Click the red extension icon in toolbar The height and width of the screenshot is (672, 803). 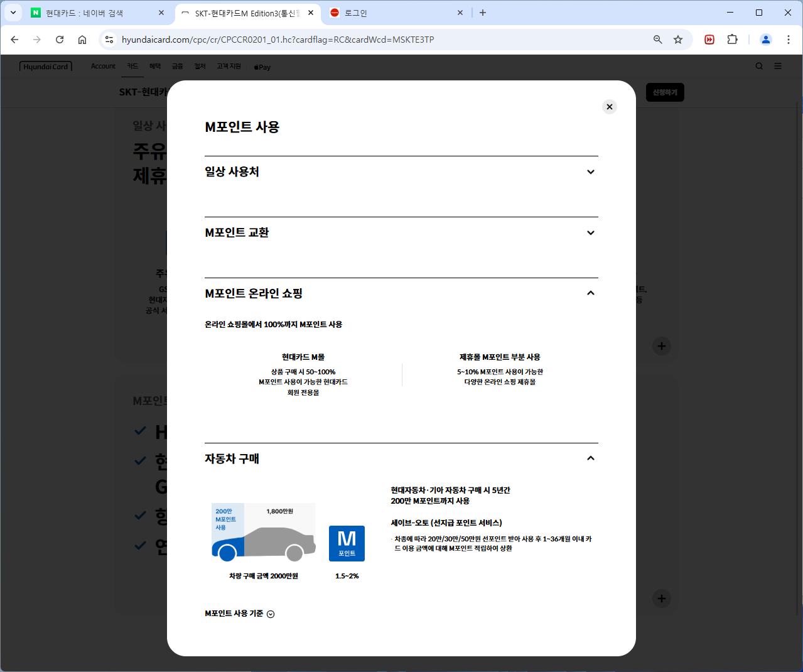coord(709,40)
